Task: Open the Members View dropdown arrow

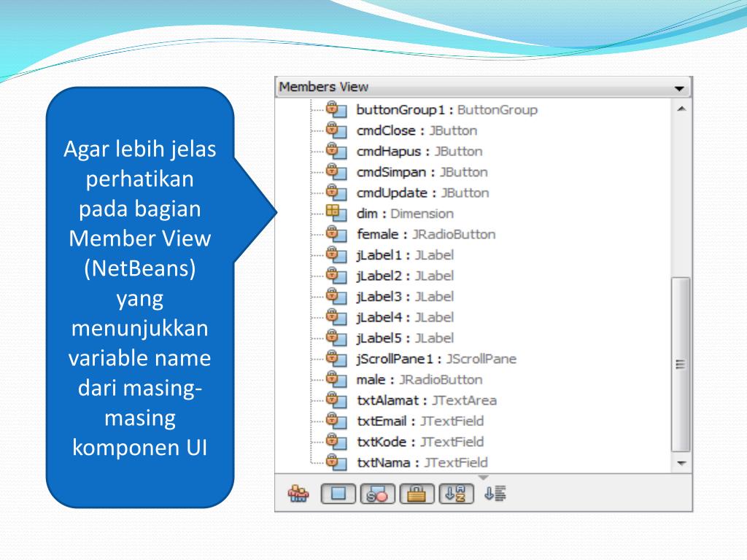Action: tap(679, 88)
